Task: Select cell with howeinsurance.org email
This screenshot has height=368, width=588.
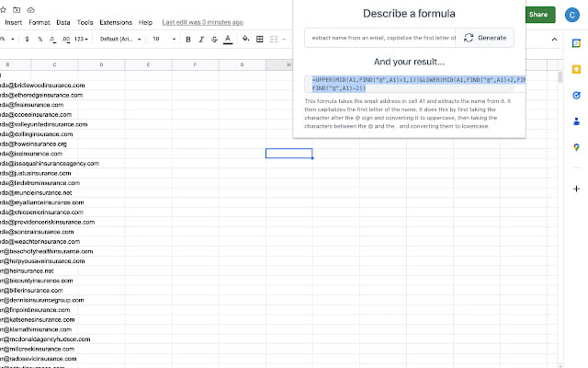Action: pos(33,144)
